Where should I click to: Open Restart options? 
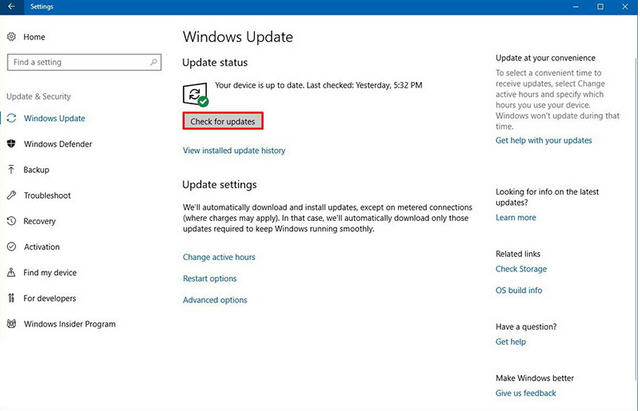[210, 279]
